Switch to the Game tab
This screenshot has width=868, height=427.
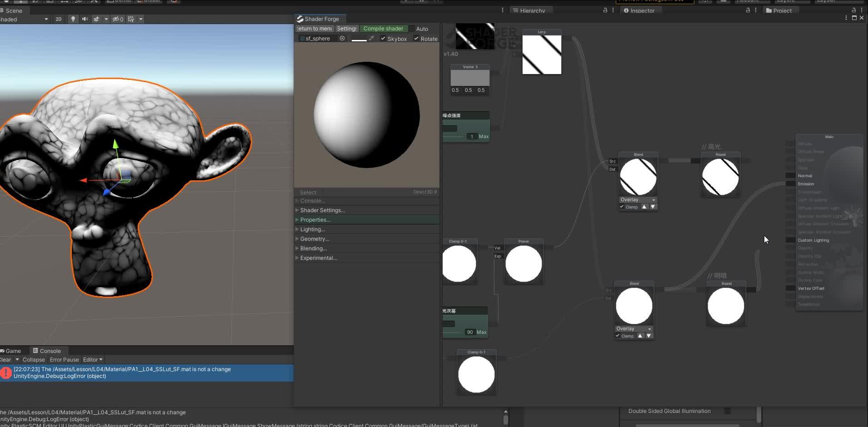(x=12, y=350)
